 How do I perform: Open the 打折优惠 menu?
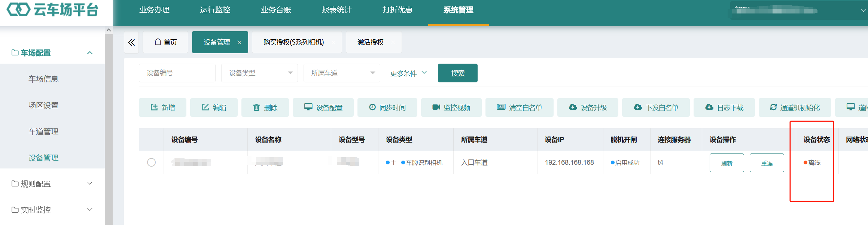click(x=398, y=10)
